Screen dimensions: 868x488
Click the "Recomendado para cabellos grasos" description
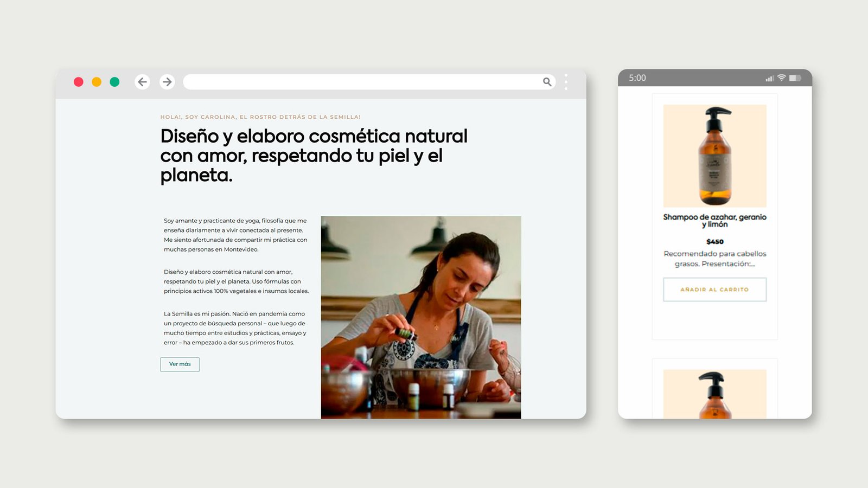714,259
